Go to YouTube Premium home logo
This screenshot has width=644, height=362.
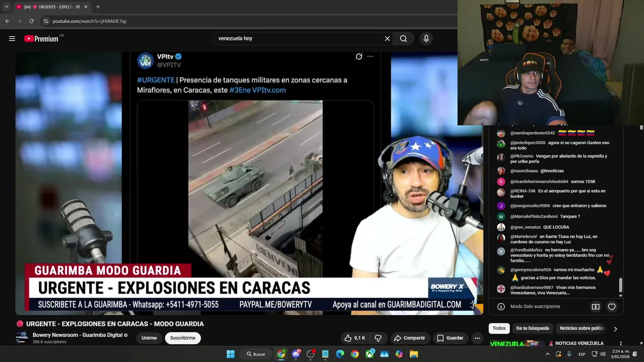click(x=41, y=39)
